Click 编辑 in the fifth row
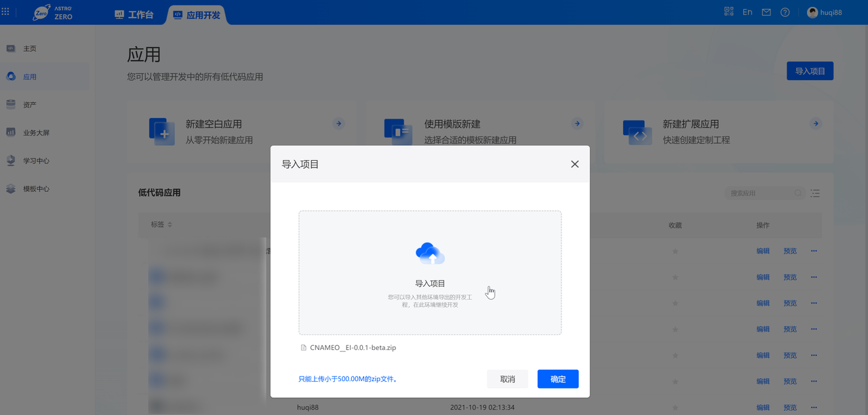Screen dimensions: 868x415 coord(764,355)
